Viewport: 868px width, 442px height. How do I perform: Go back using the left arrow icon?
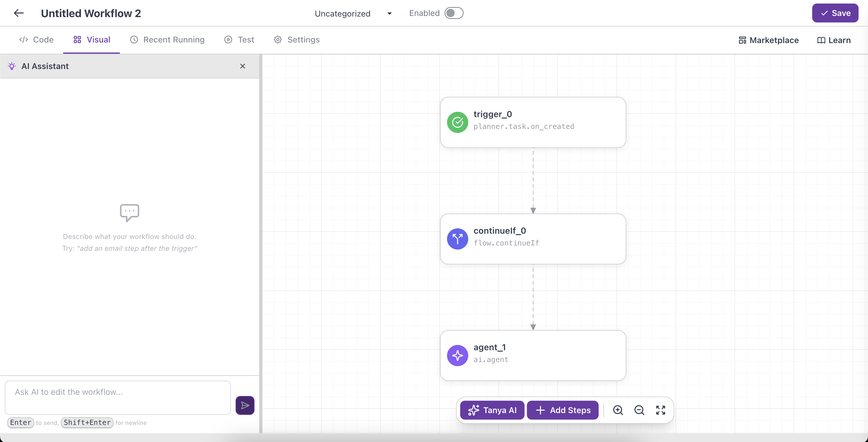tap(19, 13)
